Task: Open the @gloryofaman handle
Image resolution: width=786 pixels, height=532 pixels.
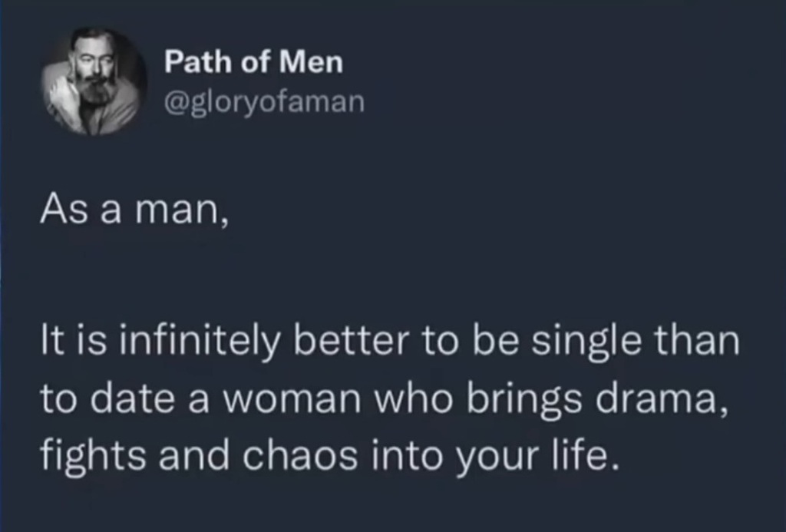Action: coord(264,102)
